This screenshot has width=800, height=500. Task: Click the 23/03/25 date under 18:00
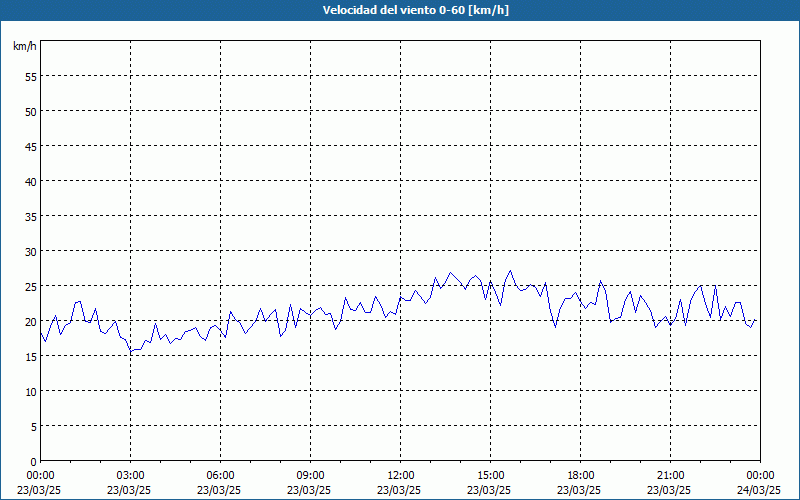579,490
